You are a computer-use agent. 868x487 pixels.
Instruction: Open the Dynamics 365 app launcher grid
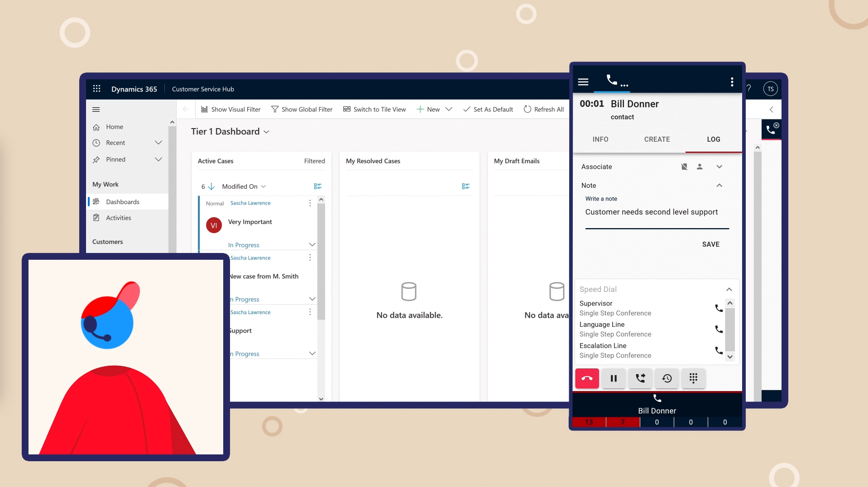coord(96,89)
